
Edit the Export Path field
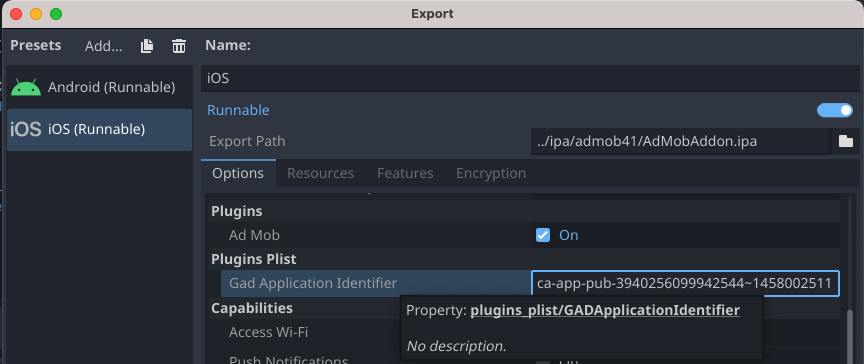click(x=680, y=142)
